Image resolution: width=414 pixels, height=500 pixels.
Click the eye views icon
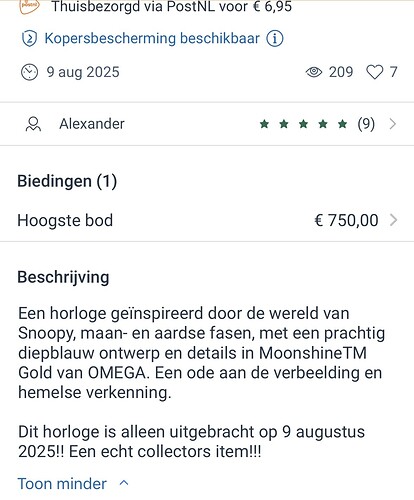pos(314,72)
